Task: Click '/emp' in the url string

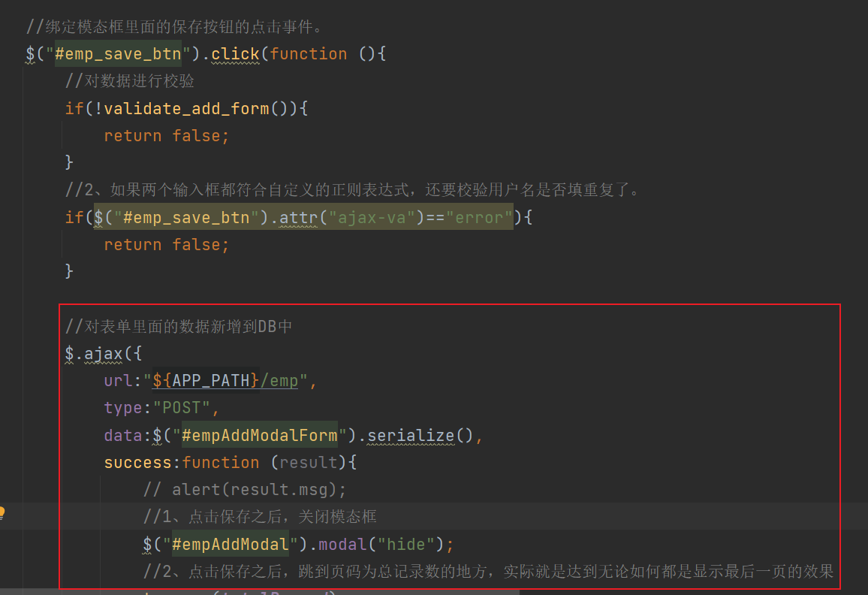Action: tap(279, 381)
